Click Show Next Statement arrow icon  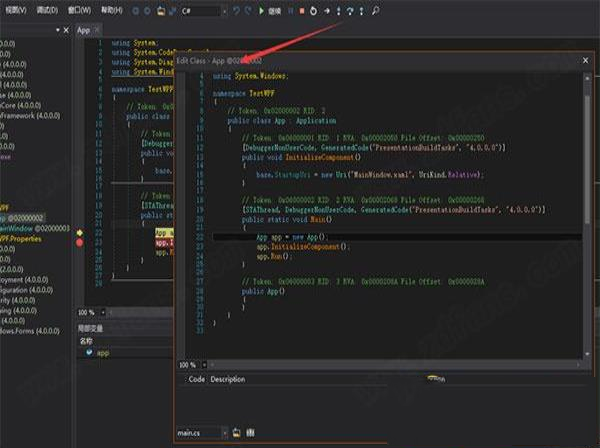(326, 11)
